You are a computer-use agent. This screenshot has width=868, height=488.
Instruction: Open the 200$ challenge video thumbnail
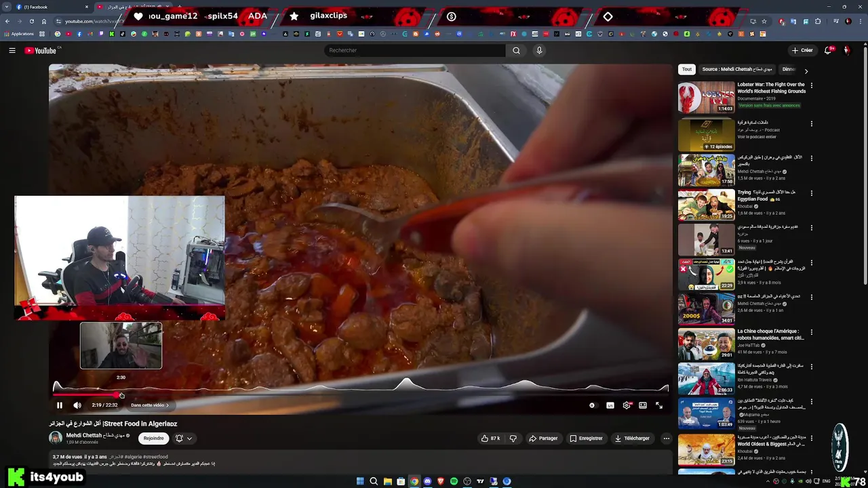pos(706,309)
